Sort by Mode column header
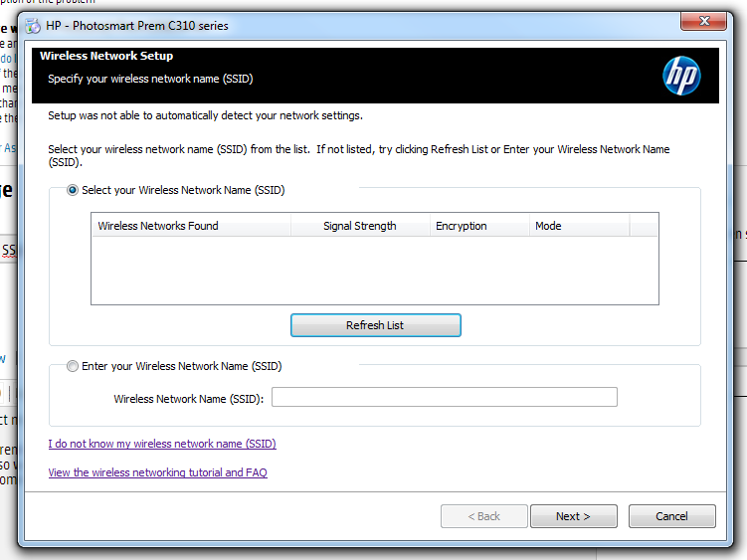The image size is (747, 560). pos(579,226)
